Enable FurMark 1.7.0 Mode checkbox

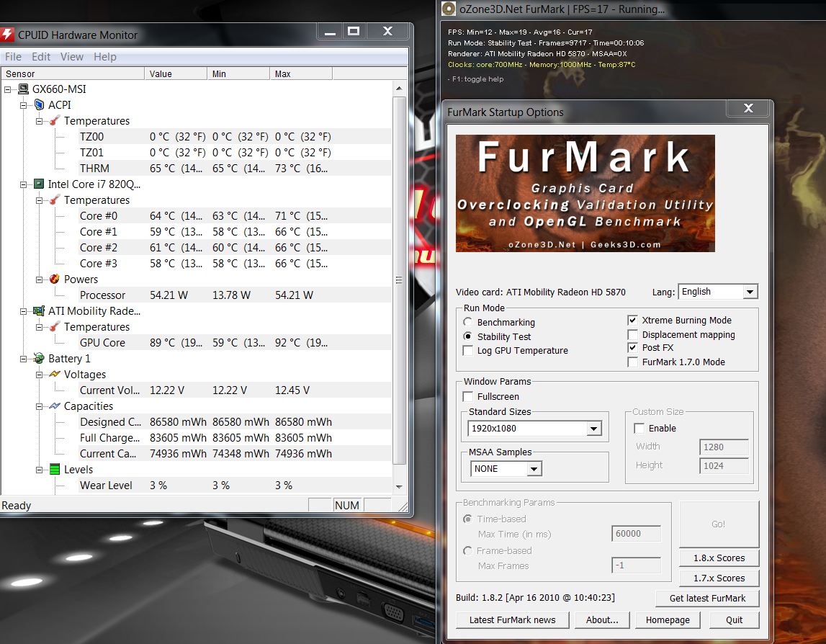pos(633,362)
